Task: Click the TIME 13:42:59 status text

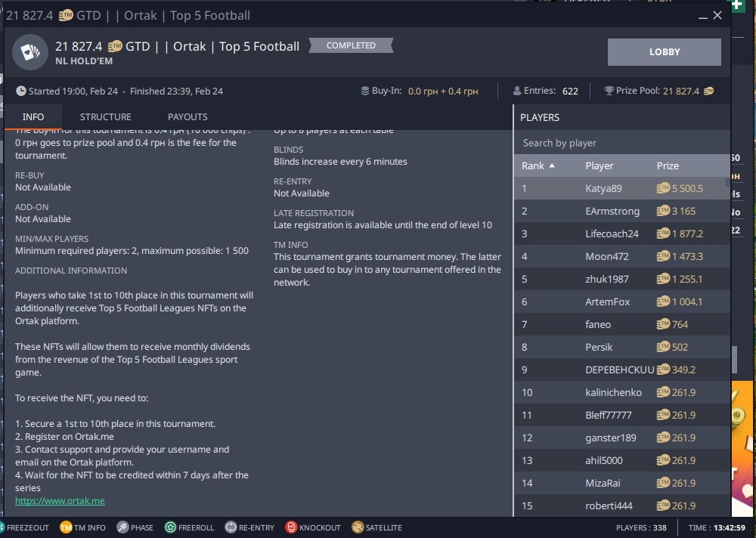Action: [717, 527]
